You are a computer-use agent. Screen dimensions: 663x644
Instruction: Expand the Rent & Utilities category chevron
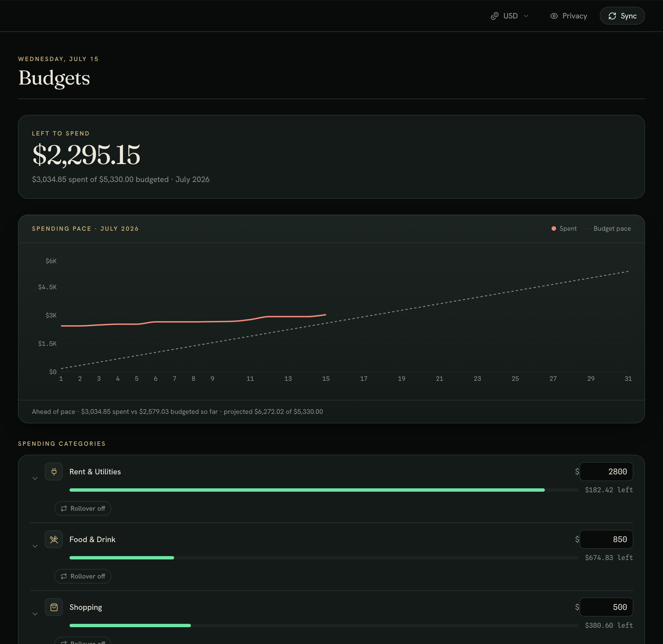click(35, 478)
